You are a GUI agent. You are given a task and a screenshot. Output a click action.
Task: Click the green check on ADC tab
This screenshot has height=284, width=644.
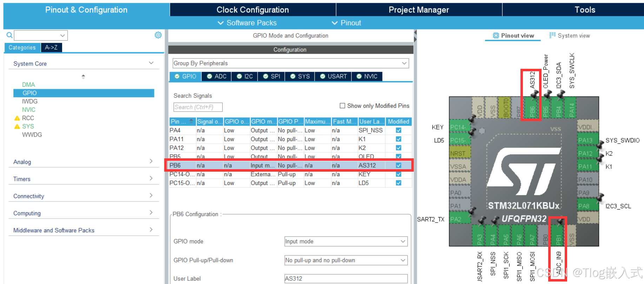[210, 77]
